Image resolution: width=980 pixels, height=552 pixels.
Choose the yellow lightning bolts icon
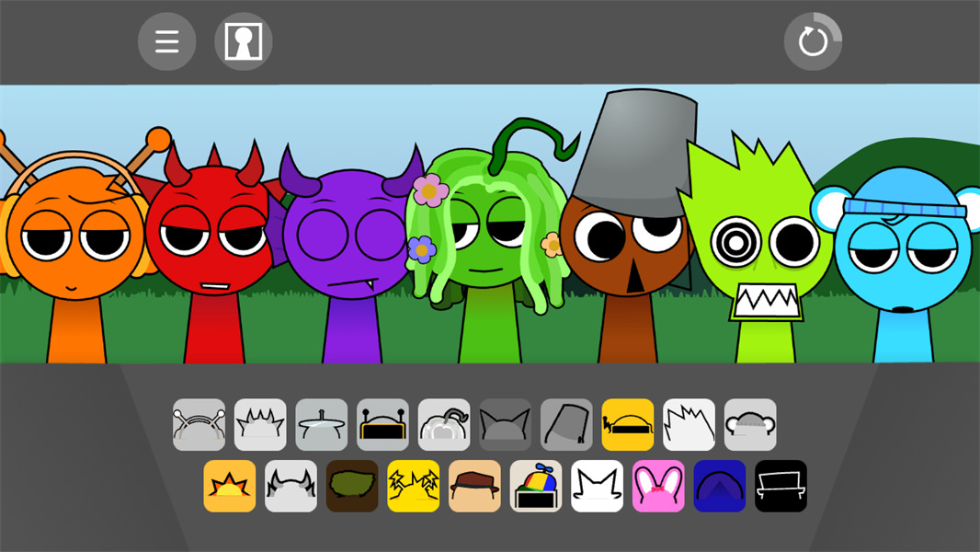414,486
